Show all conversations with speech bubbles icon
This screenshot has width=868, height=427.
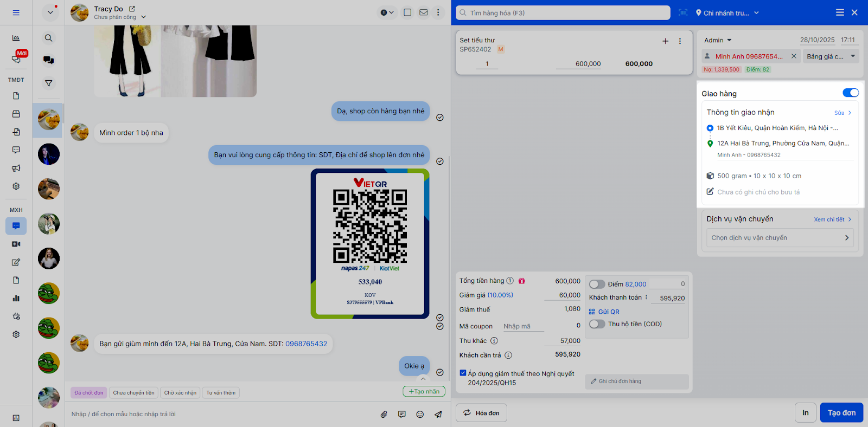pos(49,60)
